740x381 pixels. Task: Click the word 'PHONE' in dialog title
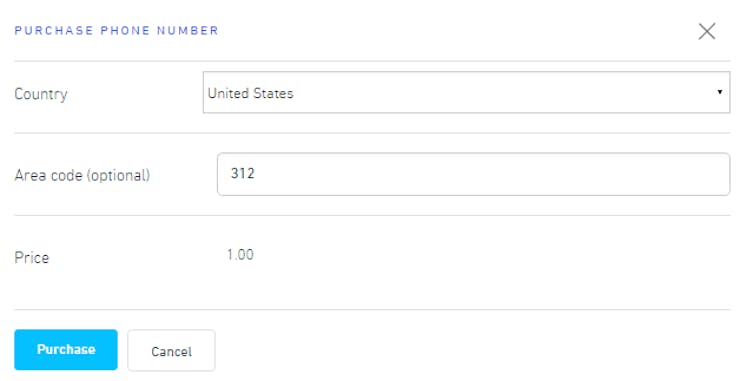point(125,30)
